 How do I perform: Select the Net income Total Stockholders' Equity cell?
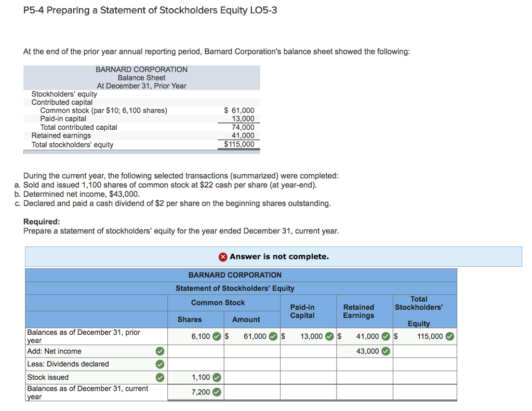tap(425, 351)
